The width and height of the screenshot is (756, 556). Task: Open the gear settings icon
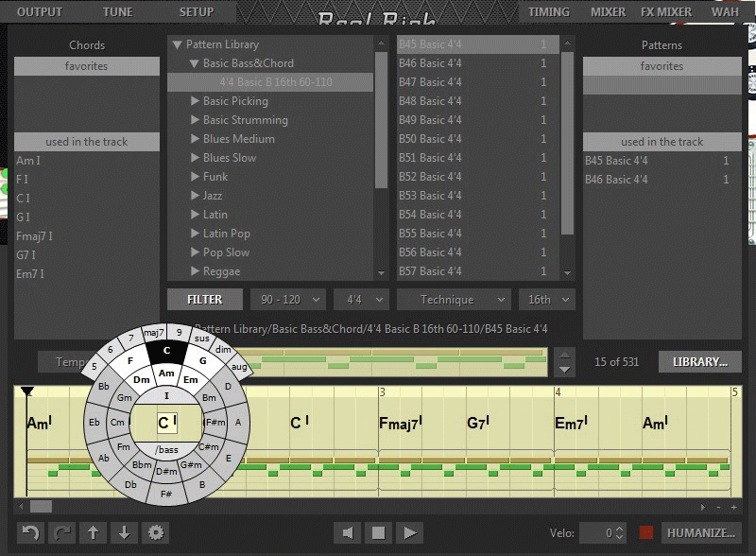pos(155,533)
